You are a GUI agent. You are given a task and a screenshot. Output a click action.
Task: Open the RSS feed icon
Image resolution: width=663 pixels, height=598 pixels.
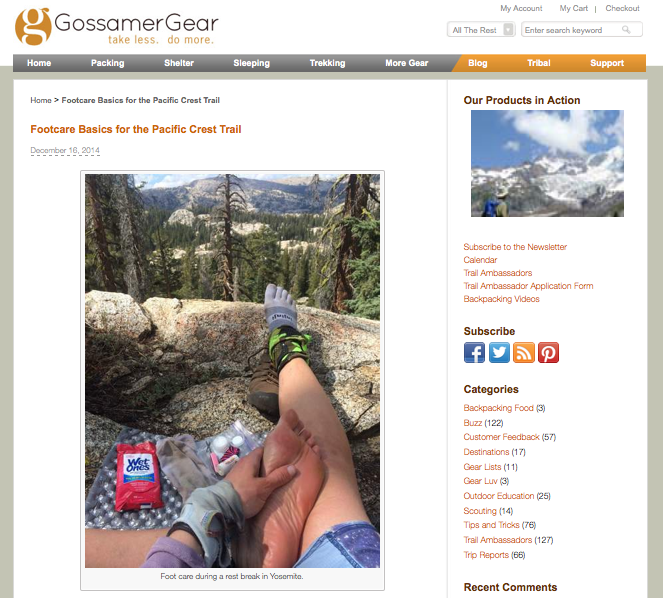click(524, 353)
